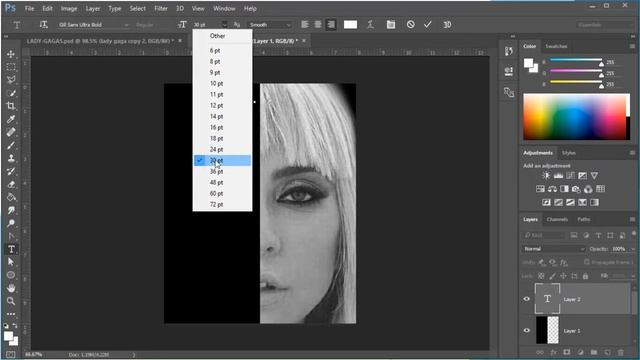This screenshot has height=360, width=640.
Task: Pick a color from the spectrum ramp
Action: click(x=574, y=117)
